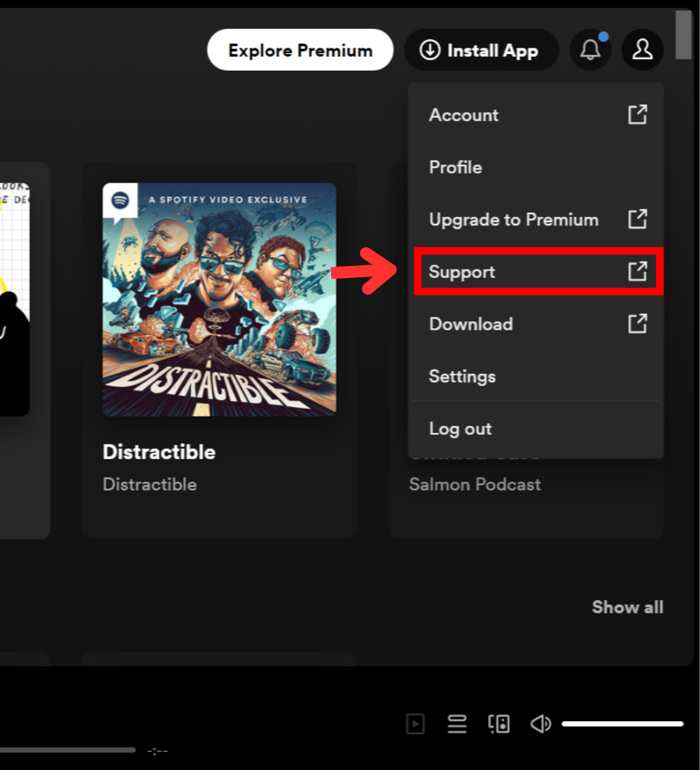Choose Log out in the menu
This screenshot has width=700, height=770.
[x=461, y=428]
